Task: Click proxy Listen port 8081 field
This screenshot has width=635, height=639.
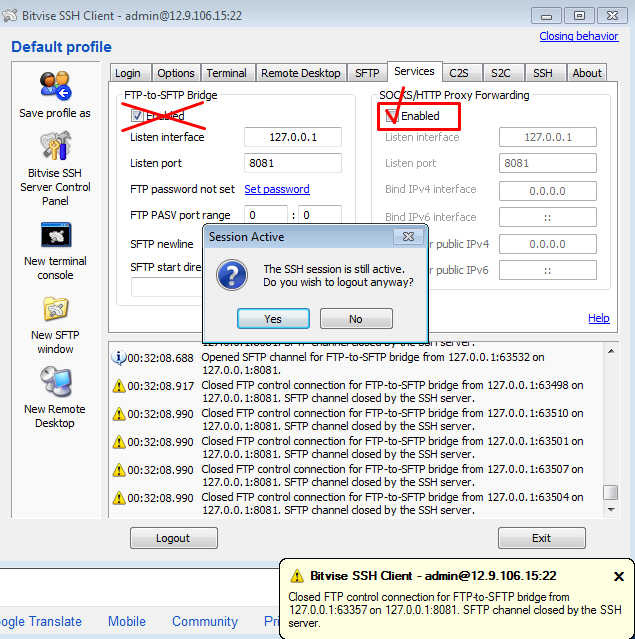Action: (x=548, y=163)
